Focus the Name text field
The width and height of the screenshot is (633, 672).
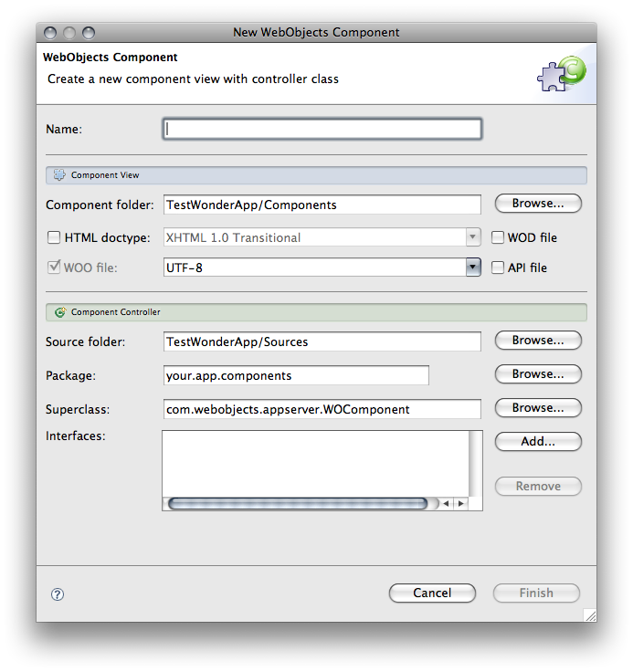[x=322, y=129]
